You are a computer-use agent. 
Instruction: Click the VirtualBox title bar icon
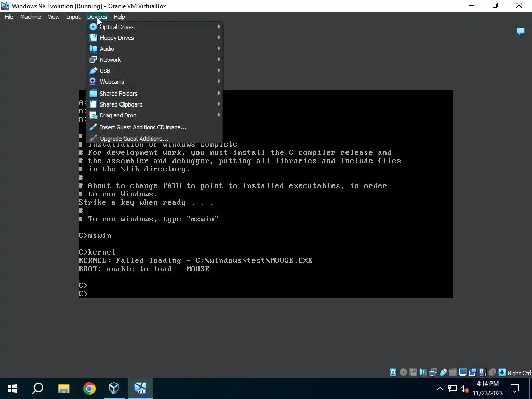[x=5, y=5]
